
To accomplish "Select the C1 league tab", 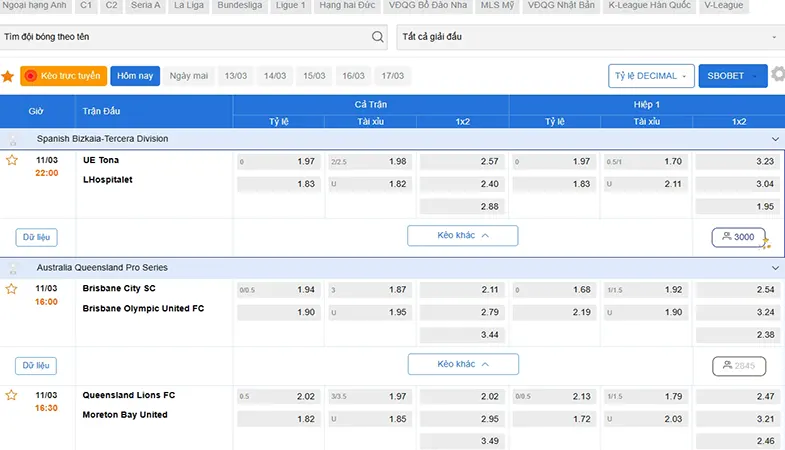I will (86, 6).
